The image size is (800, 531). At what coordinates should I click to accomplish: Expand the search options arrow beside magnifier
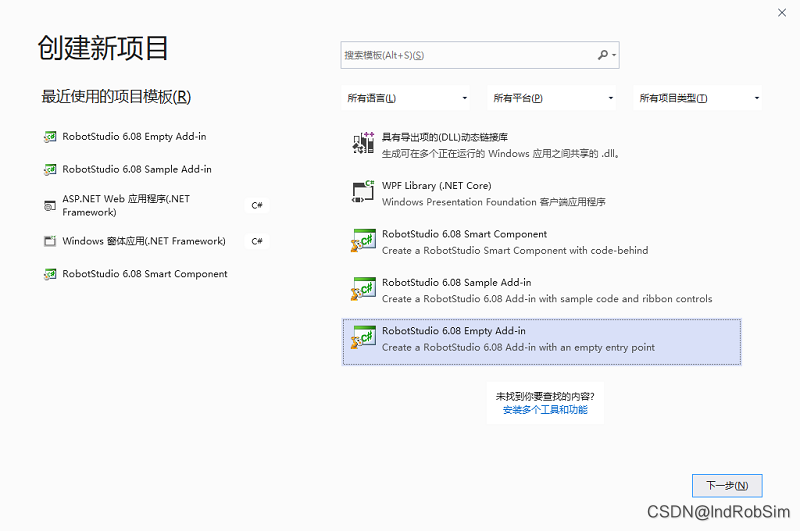[614, 55]
